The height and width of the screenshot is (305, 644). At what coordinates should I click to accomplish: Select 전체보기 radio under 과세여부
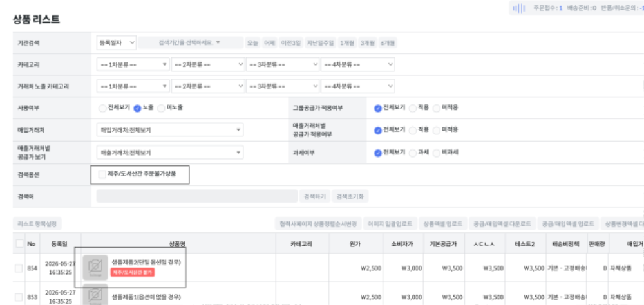378,152
